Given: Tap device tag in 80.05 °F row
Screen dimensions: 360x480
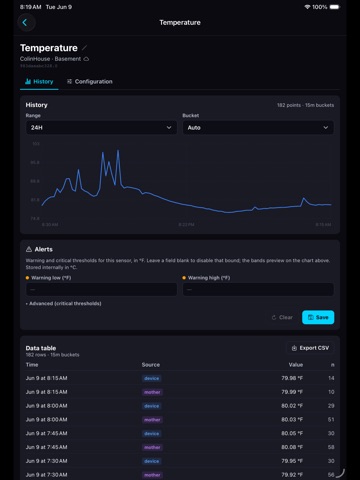Looking at the screenshot, I should pos(152,433).
